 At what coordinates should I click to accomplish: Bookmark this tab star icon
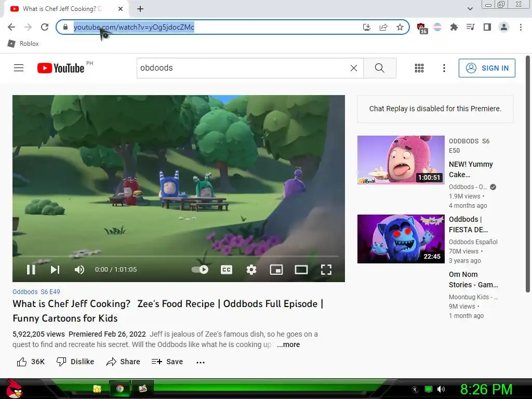[400, 27]
